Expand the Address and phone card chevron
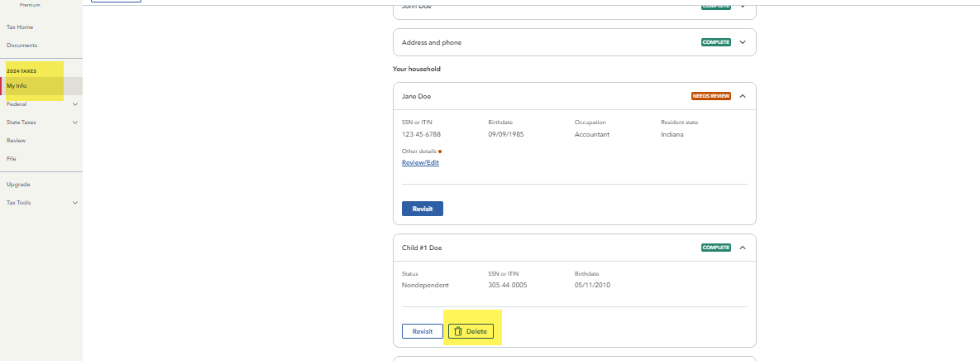Viewport: 980px width, 361px height. (743, 42)
